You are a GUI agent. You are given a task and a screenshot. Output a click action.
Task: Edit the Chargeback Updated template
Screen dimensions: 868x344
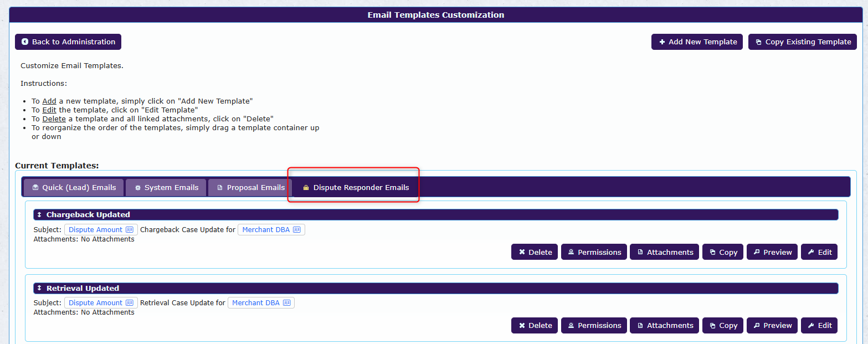pos(819,252)
